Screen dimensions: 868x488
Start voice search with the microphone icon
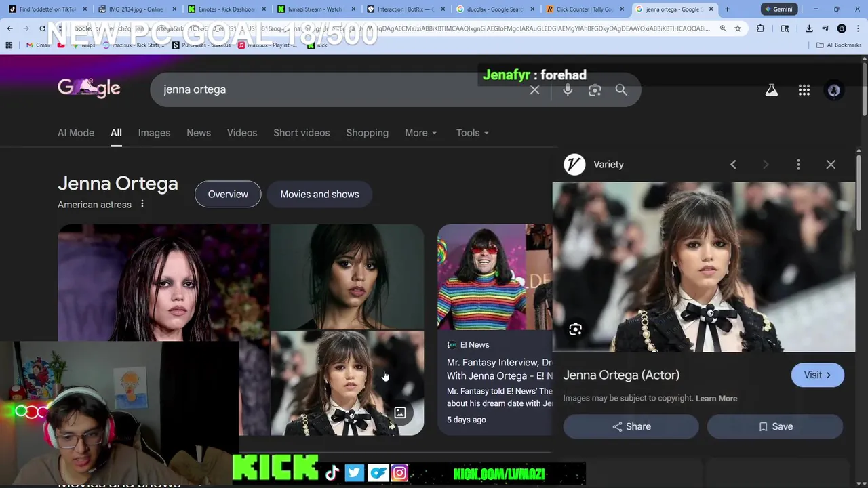click(x=568, y=89)
